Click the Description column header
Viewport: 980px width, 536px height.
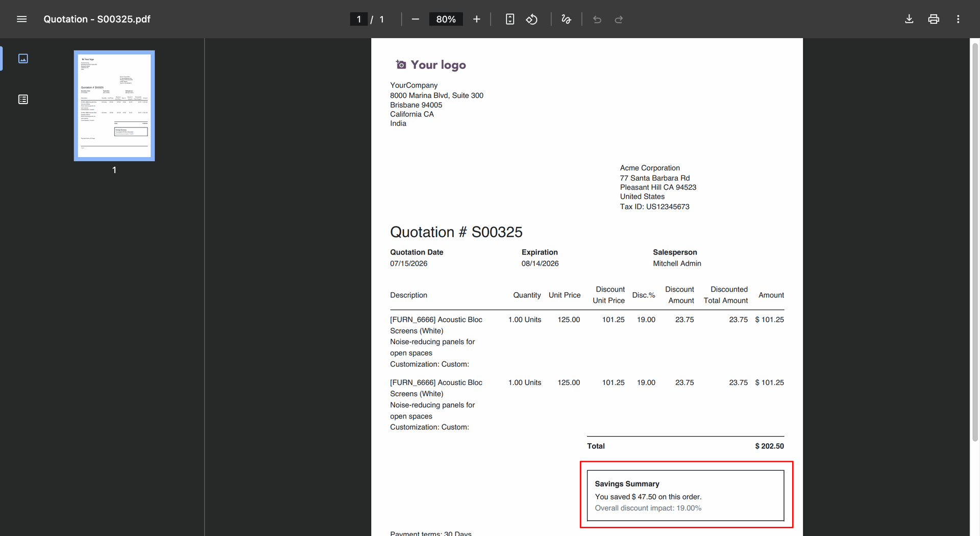408,295
